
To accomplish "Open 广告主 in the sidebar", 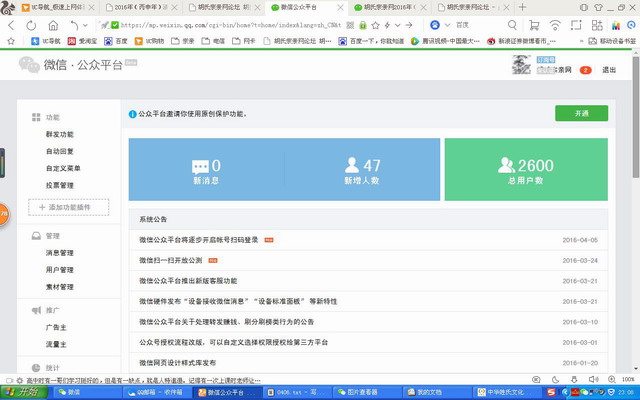I will [56, 328].
